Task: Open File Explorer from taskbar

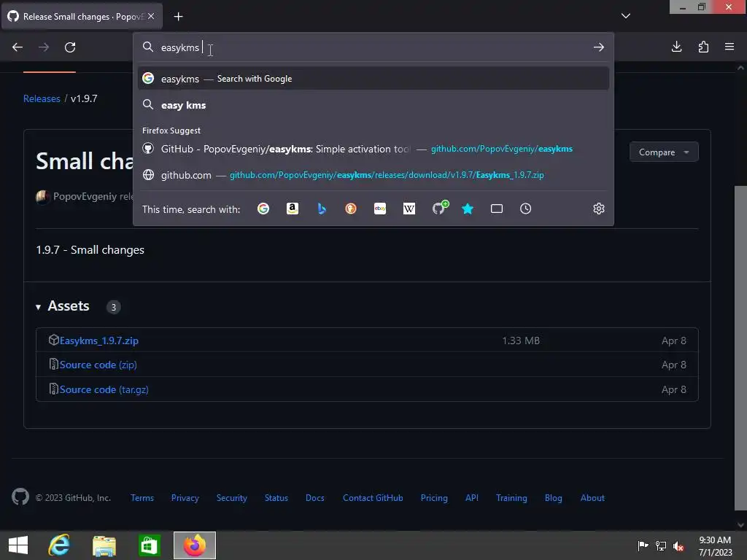Action: pos(104,545)
